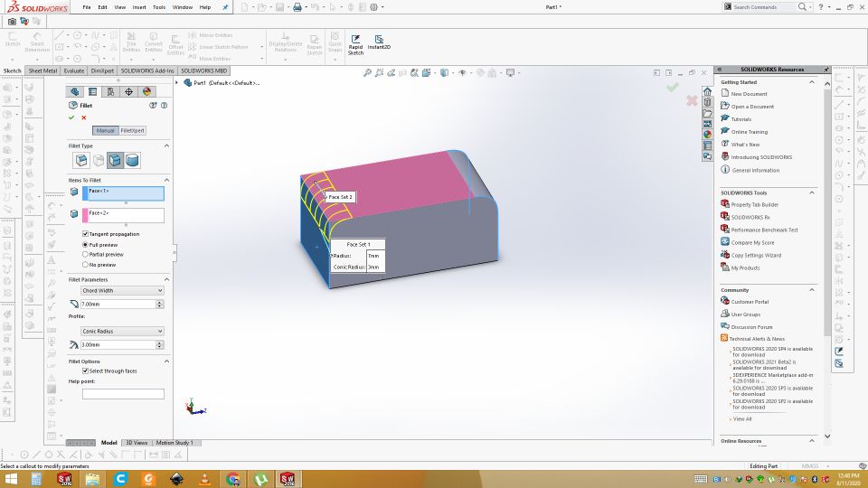Click the Print icon in top toolbar
Image resolution: width=868 pixels, height=488 pixels.
coord(297,7)
